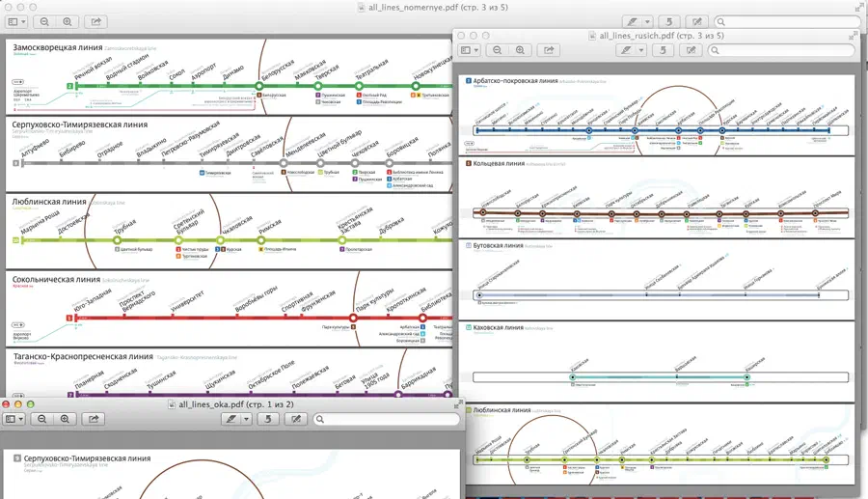Zoom in in the all_lines_nomernye.pdf window
Image resolution: width=868 pixels, height=499 pixels.
click(x=67, y=21)
